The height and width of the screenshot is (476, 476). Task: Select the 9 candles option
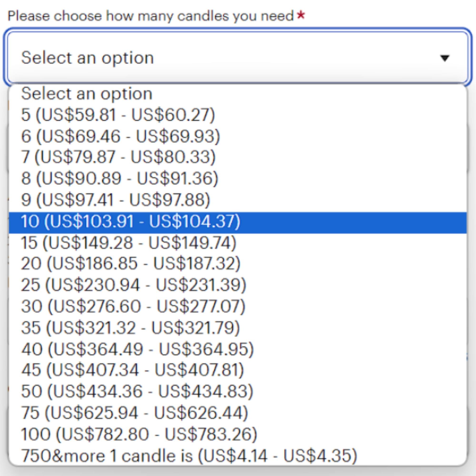click(115, 200)
